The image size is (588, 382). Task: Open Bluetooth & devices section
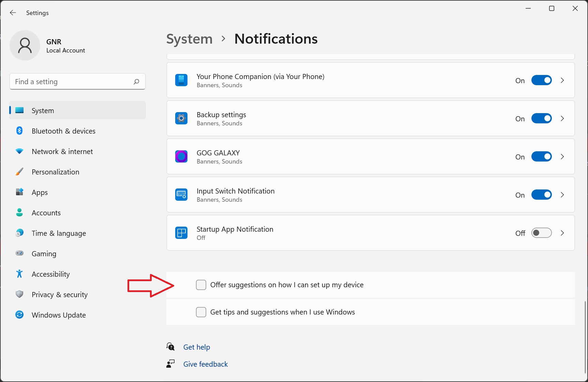tap(63, 131)
